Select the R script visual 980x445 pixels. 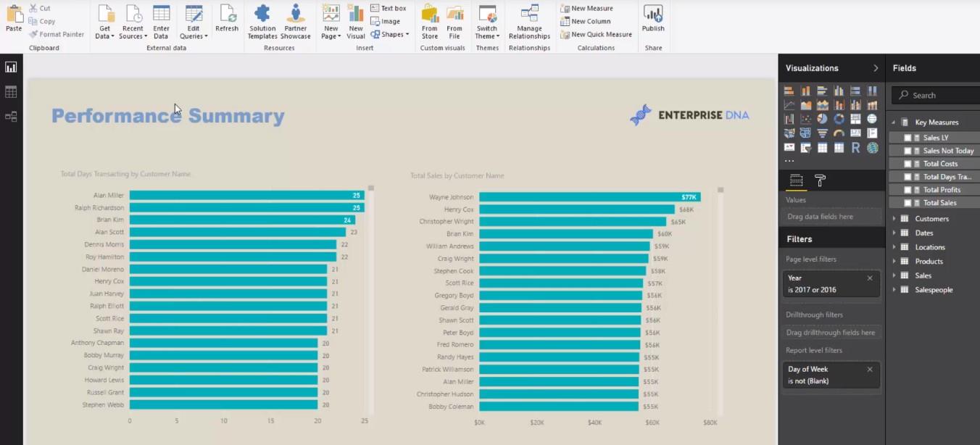point(856,148)
